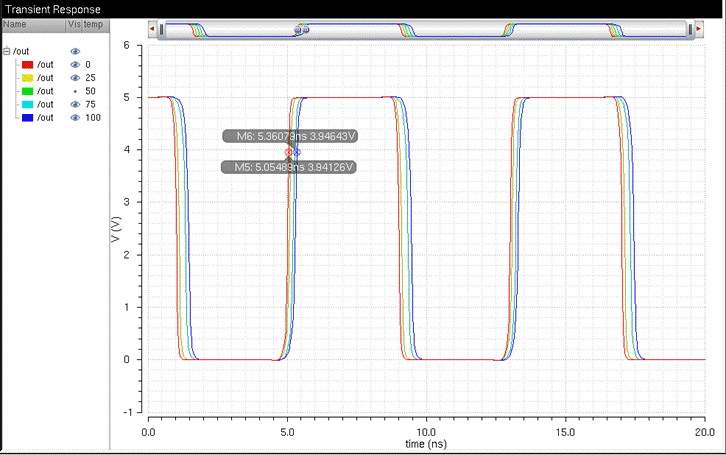The image size is (726, 455).
Task: Click the cyan color swatch for temp 75
Action: 27,105
